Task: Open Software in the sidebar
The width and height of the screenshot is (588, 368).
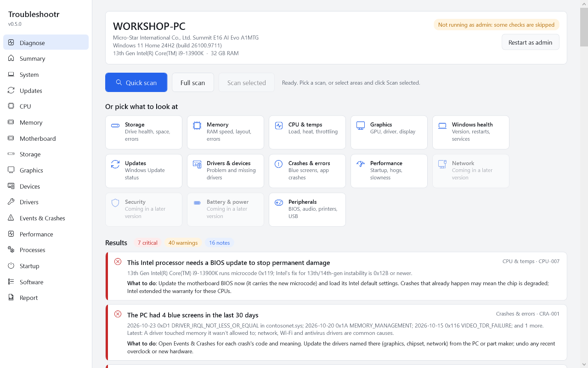Action: pyautogui.click(x=46, y=282)
